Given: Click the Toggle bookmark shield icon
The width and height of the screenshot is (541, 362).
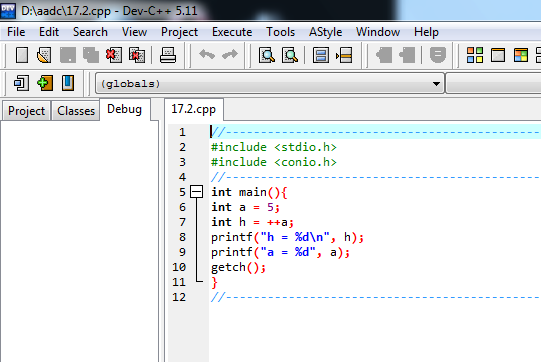Looking at the screenshot, I should [438, 55].
